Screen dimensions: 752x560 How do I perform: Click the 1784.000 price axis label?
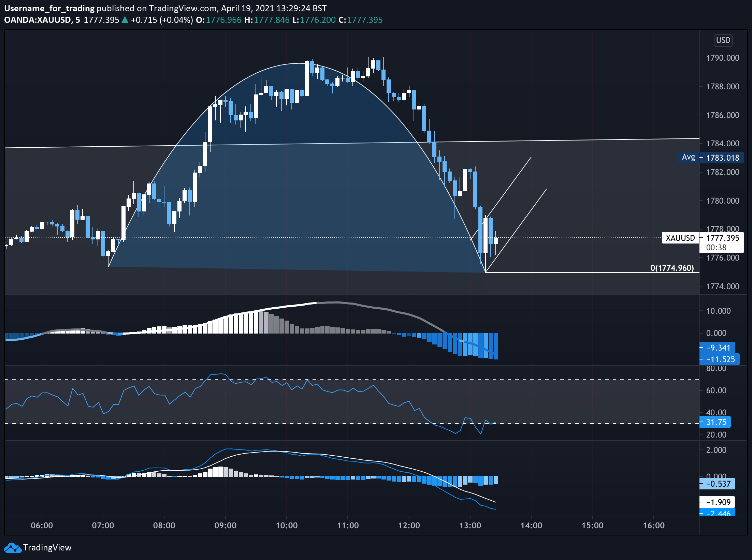pyautogui.click(x=722, y=144)
